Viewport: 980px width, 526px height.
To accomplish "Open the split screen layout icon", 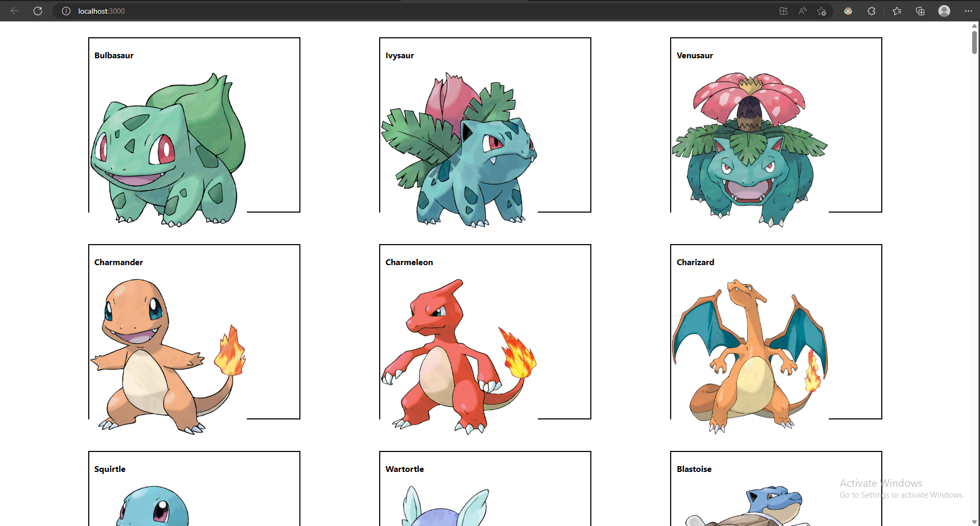I will pyautogui.click(x=783, y=10).
